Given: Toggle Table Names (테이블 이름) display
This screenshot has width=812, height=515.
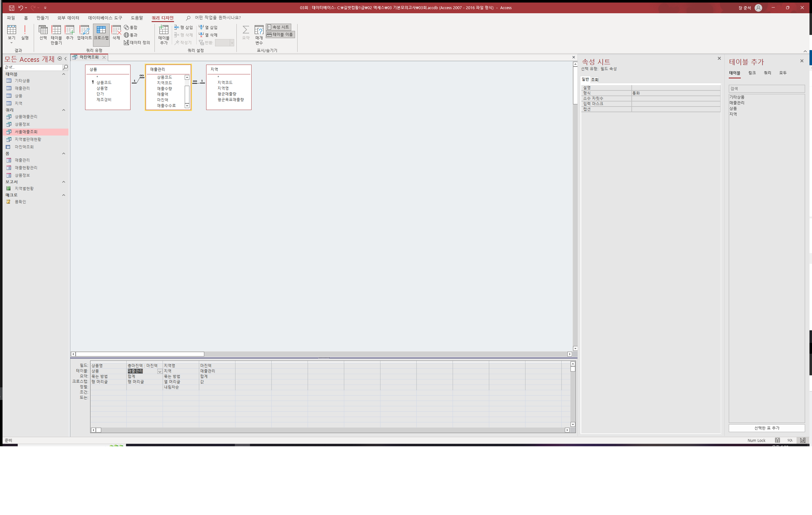Looking at the screenshot, I should point(280,34).
